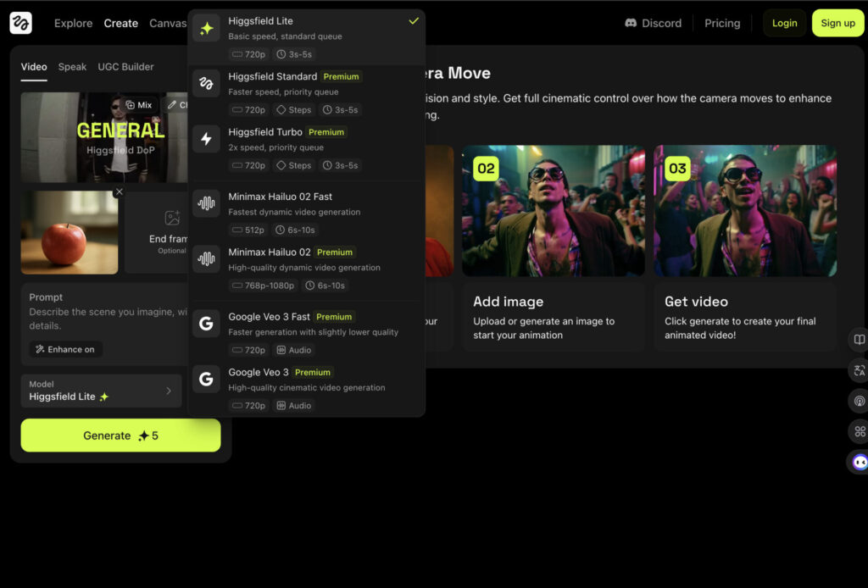
Task: Click the Higgsfield logo icon
Action: pos(20,23)
